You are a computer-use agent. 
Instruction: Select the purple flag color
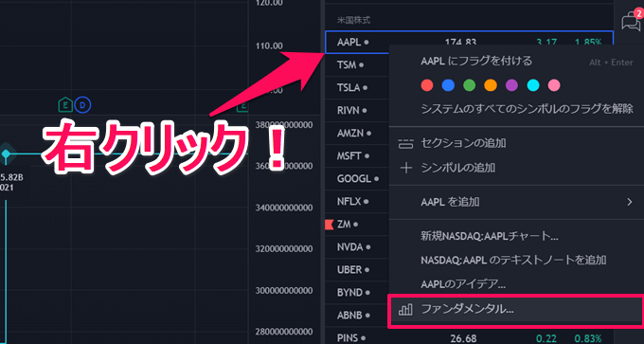tap(511, 85)
